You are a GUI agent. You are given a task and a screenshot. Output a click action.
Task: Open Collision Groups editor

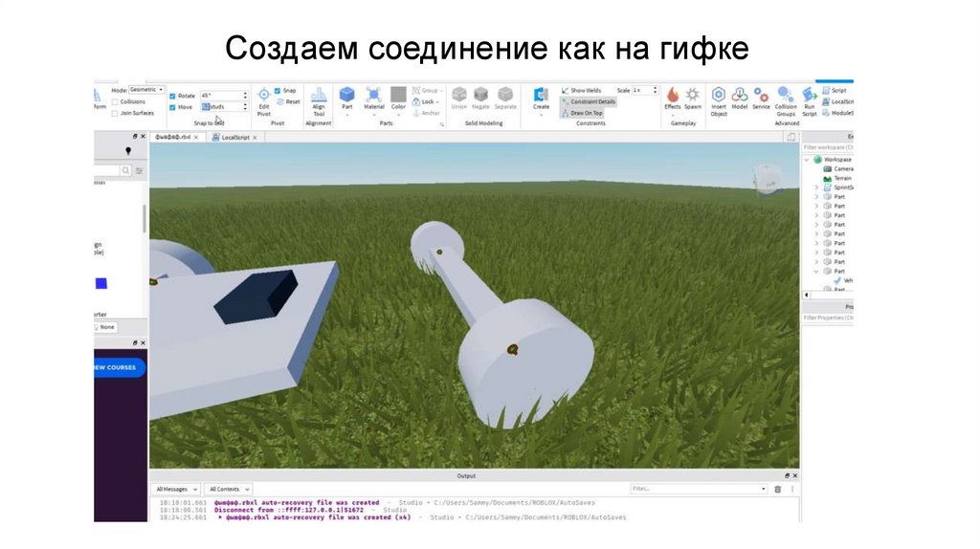coord(786,101)
